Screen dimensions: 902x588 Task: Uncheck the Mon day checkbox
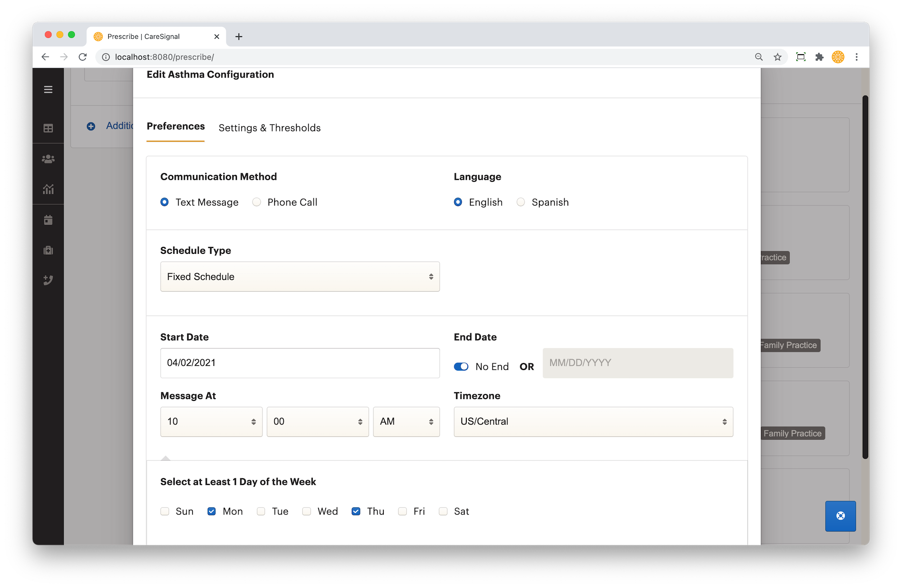(212, 511)
